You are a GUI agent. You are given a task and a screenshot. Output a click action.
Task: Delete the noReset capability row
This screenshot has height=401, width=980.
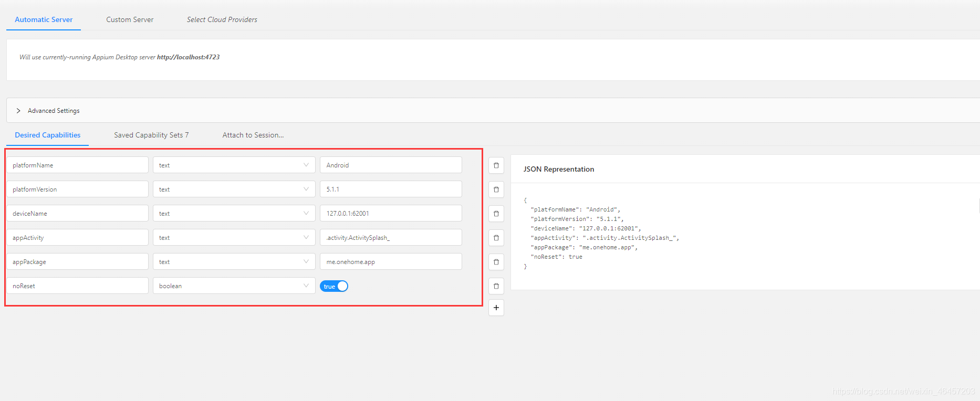[x=496, y=286]
